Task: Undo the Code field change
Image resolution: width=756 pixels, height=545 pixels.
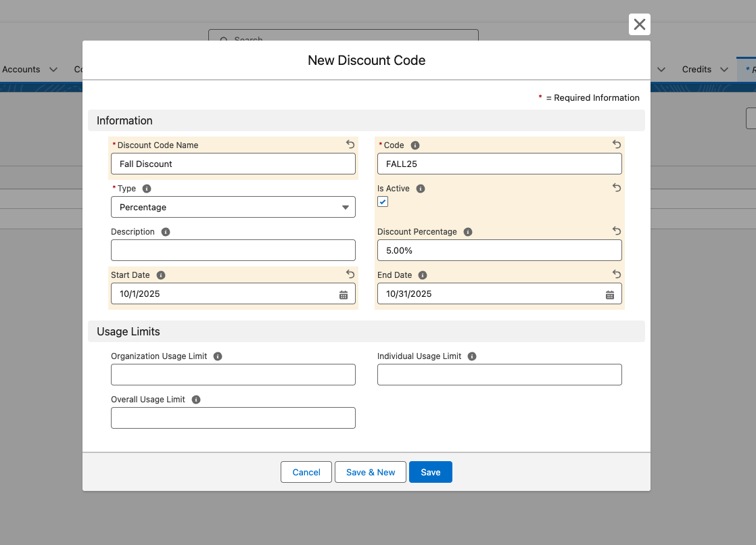Action: (x=616, y=144)
